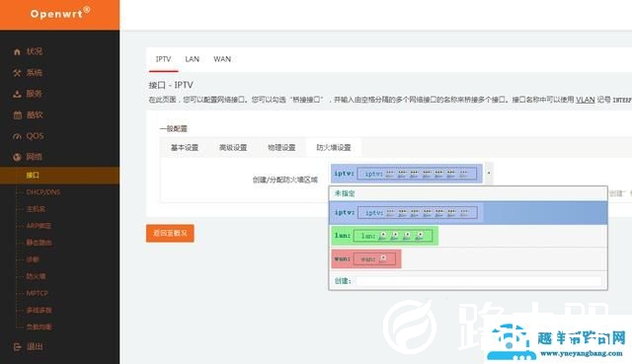Open MPTCP in the sidebar
Image resolution: width=632 pixels, height=364 pixels.
38,293
